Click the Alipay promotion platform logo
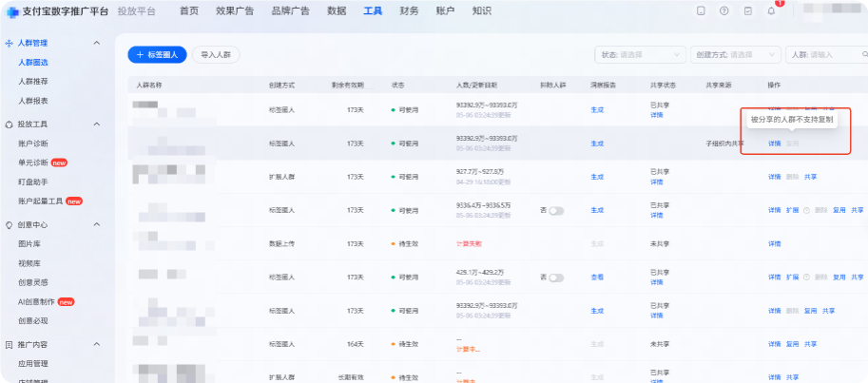This screenshot has height=383, width=868. coord(12,11)
